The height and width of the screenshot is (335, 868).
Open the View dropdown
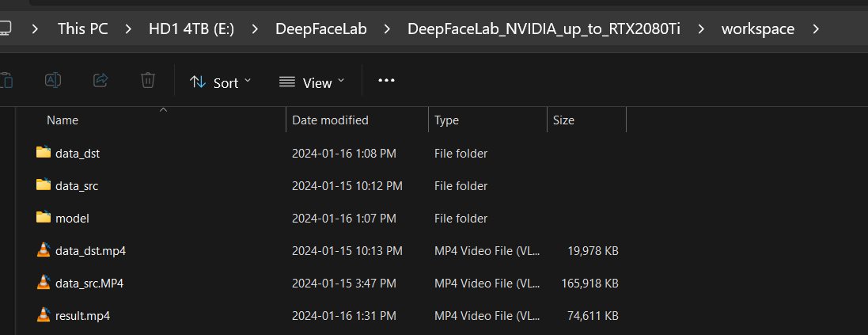click(311, 82)
